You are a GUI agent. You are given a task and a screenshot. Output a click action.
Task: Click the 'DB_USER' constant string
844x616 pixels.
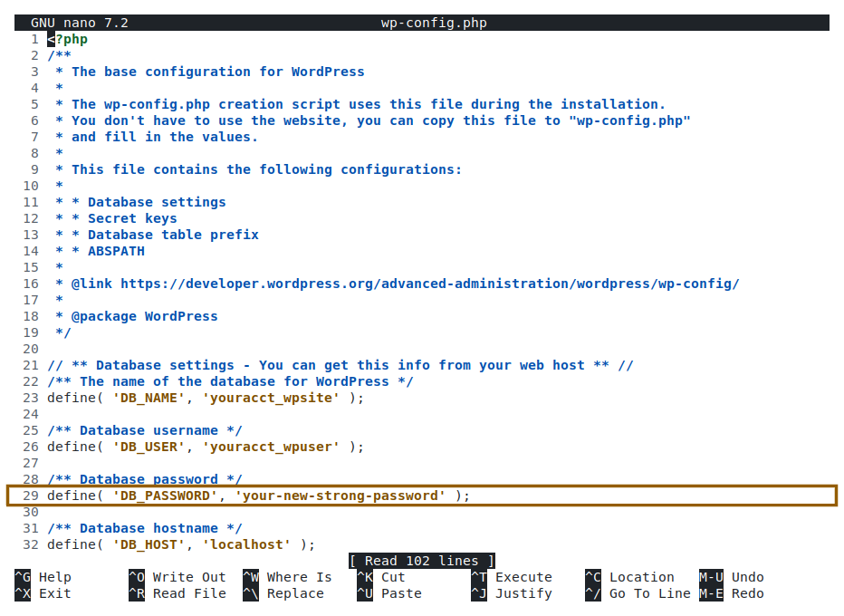(149, 447)
